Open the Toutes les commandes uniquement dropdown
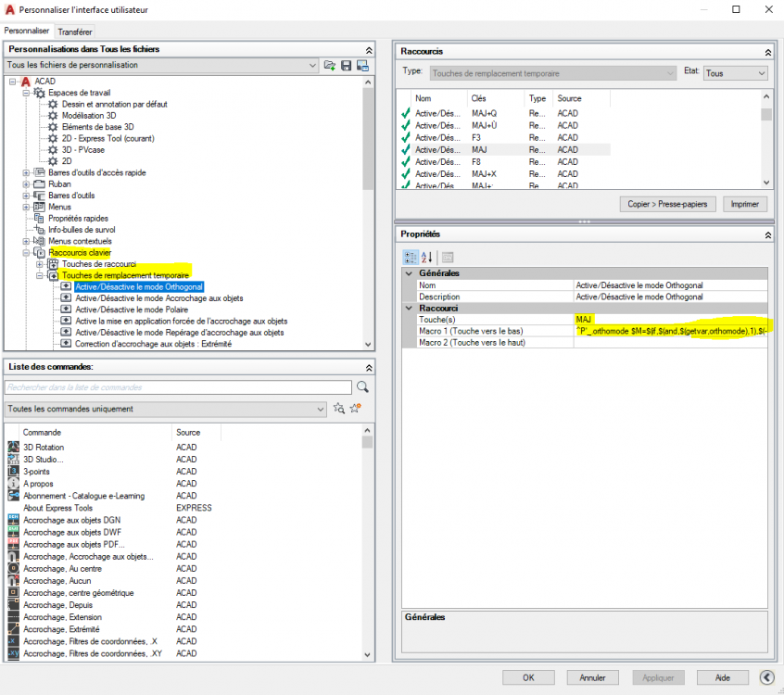 coord(166,409)
